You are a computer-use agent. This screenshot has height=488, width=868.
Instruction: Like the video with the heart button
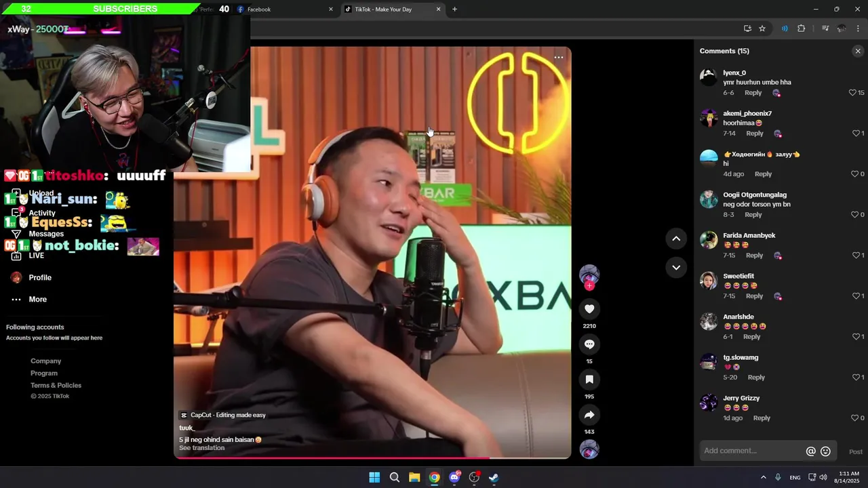coord(589,309)
